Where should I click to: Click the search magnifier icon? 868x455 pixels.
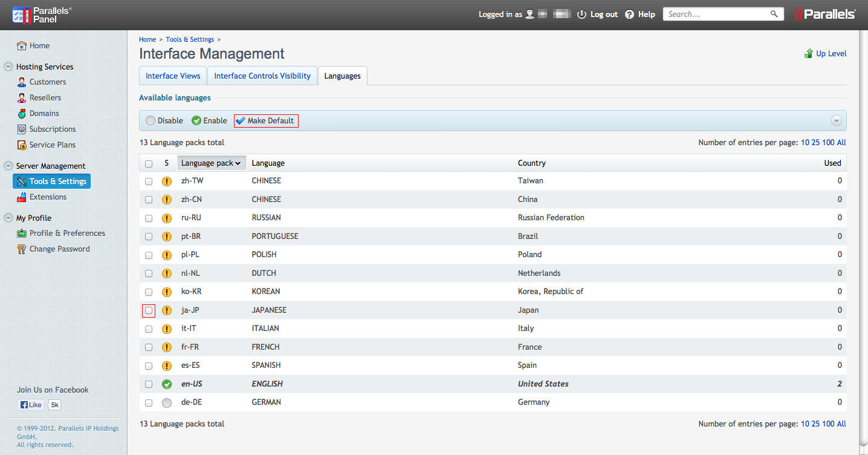coord(774,14)
